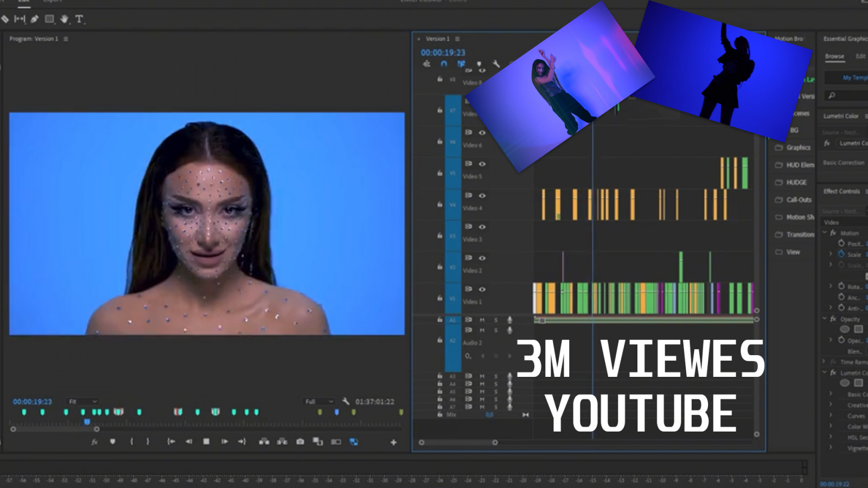Open the Effect Controls panel tab
The image size is (868, 488).
click(x=841, y=191)
